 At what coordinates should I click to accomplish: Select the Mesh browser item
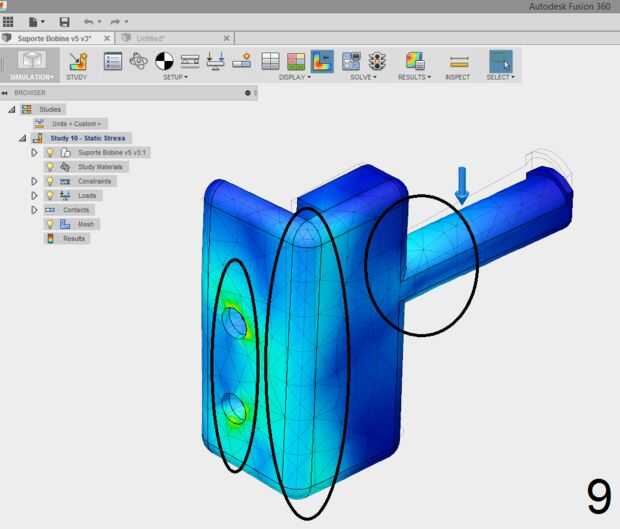tap(86, 224)
